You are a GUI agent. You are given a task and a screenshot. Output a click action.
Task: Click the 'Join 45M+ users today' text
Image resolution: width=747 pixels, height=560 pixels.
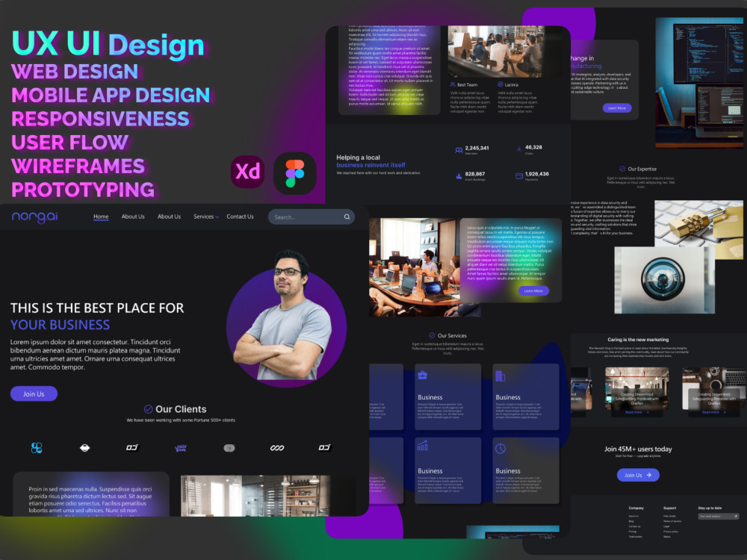[x=638, y=449]
